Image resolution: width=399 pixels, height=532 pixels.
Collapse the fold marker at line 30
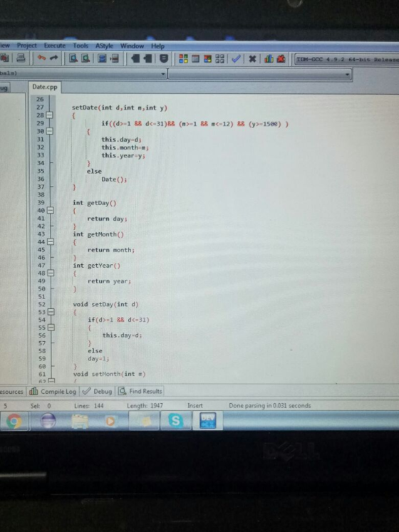(x=49, y=131)
